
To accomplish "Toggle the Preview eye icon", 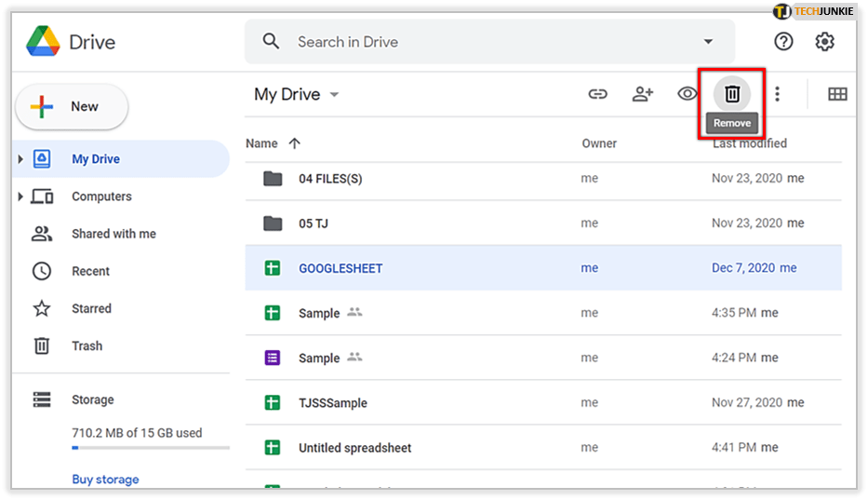I will (687, 94).
